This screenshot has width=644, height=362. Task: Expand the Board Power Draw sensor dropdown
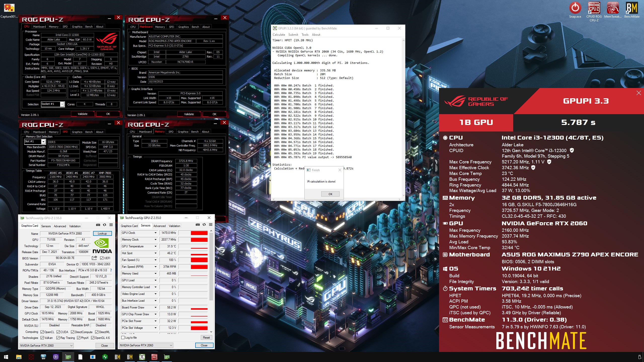click(x=155, y=307)
